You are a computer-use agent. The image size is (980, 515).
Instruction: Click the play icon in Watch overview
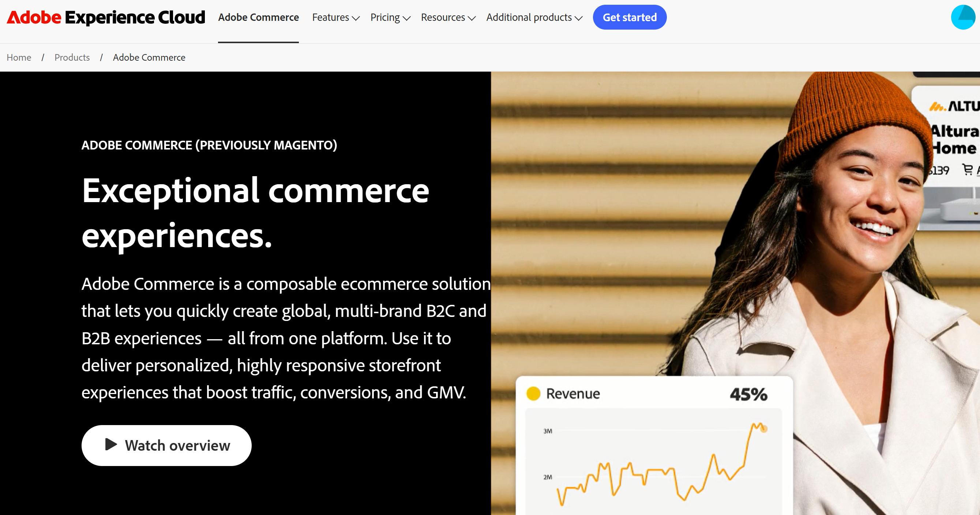111,444
